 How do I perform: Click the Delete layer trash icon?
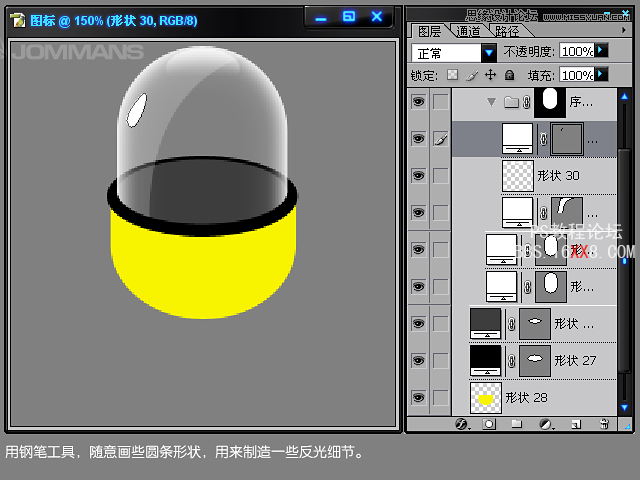604,424
